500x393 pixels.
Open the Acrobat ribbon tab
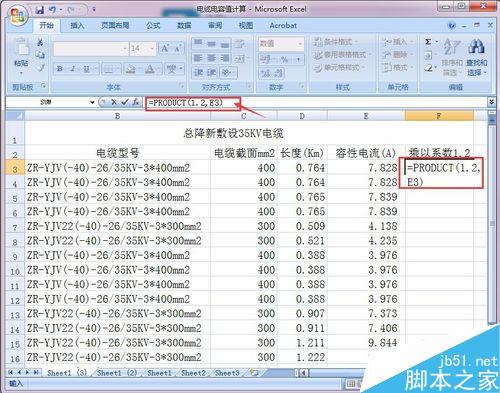[283, 25]
